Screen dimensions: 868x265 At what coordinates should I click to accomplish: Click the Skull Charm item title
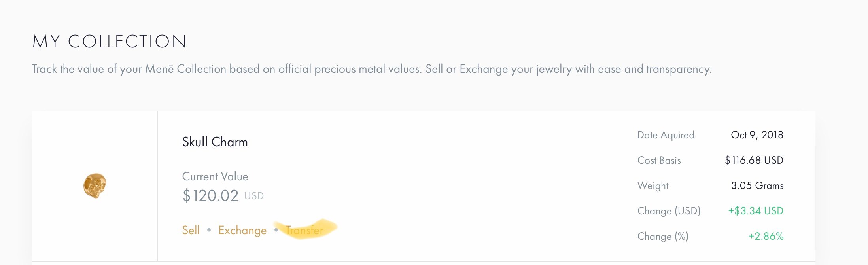point(215,142)
